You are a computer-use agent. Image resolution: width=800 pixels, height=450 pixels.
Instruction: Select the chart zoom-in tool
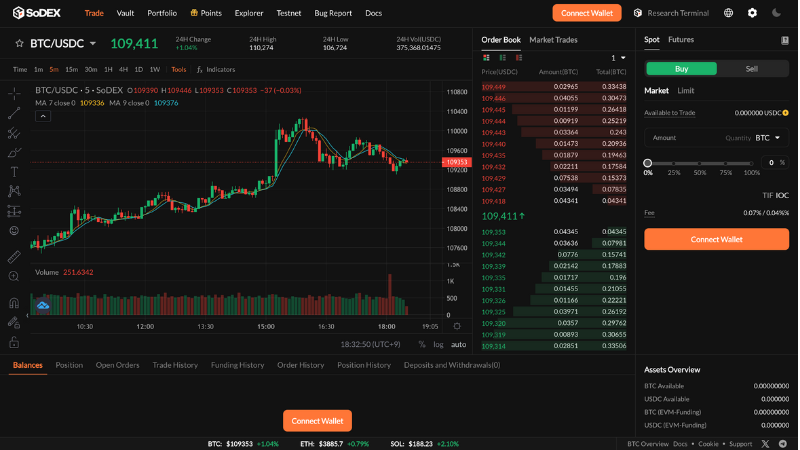point(14,276)
